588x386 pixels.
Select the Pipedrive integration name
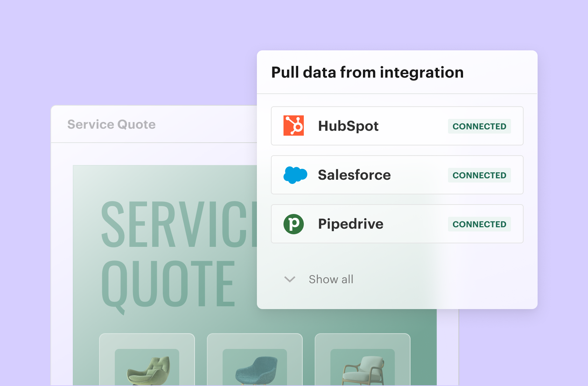pos(351,224)
